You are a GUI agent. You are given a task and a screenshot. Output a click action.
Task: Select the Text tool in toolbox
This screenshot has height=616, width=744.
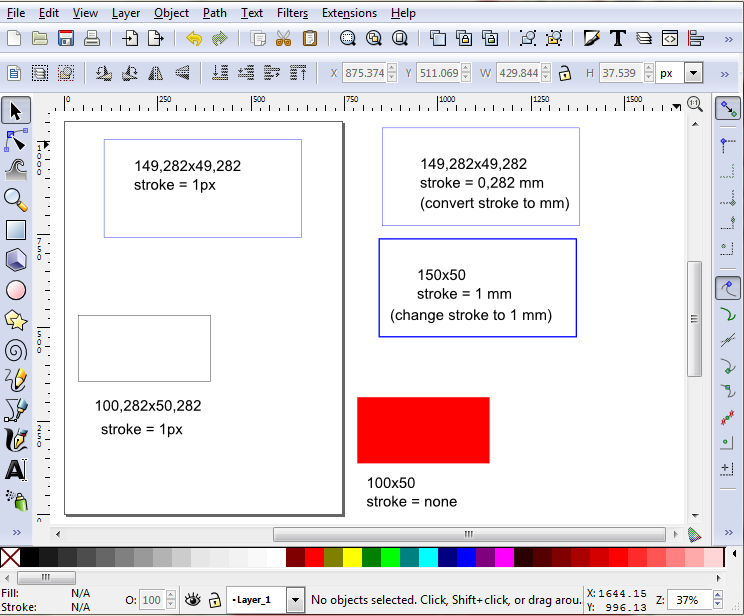(x=16, y=469)
